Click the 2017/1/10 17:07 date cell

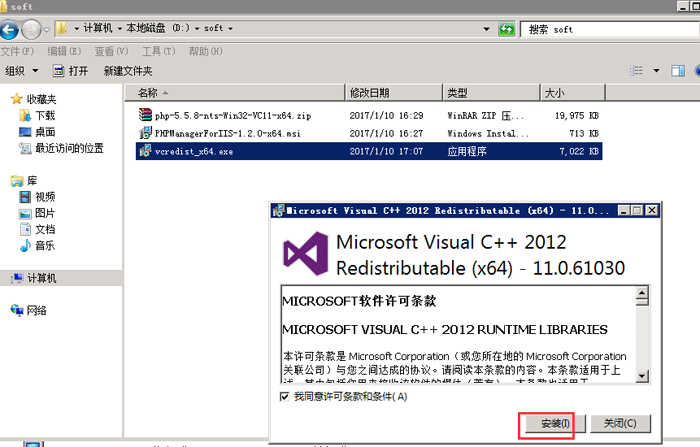(x=386, y=151)
